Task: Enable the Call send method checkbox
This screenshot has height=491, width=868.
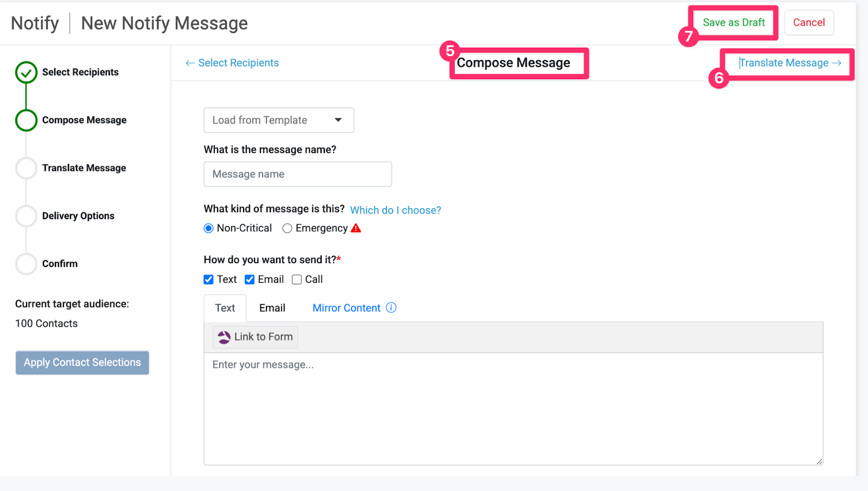Action: (297, 279)
